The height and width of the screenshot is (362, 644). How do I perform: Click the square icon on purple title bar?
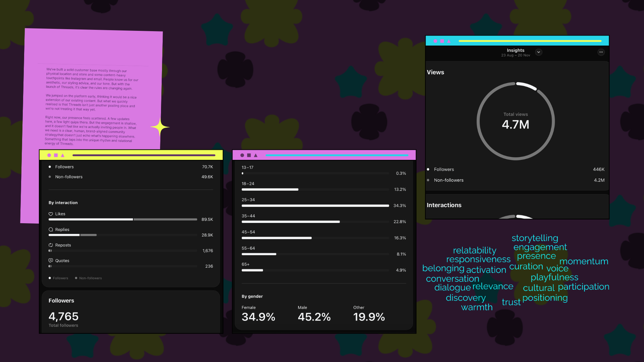[x=249, y=155]
